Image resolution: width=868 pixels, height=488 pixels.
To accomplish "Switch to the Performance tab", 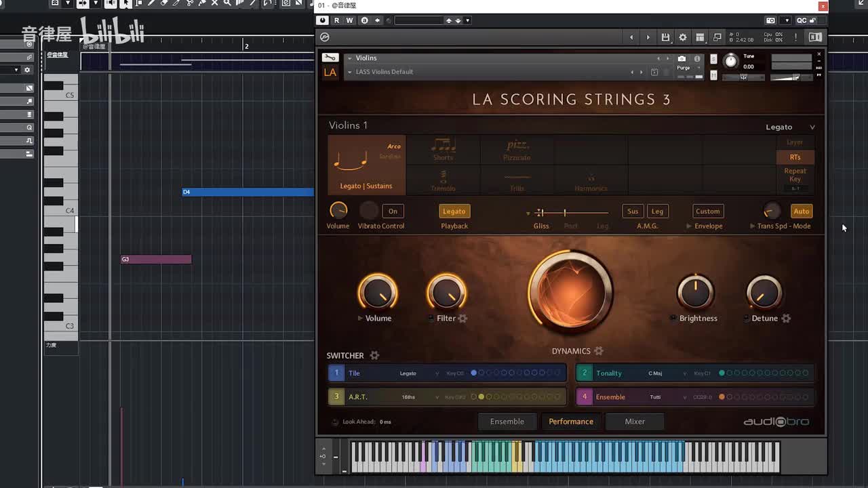I will 571,422.
